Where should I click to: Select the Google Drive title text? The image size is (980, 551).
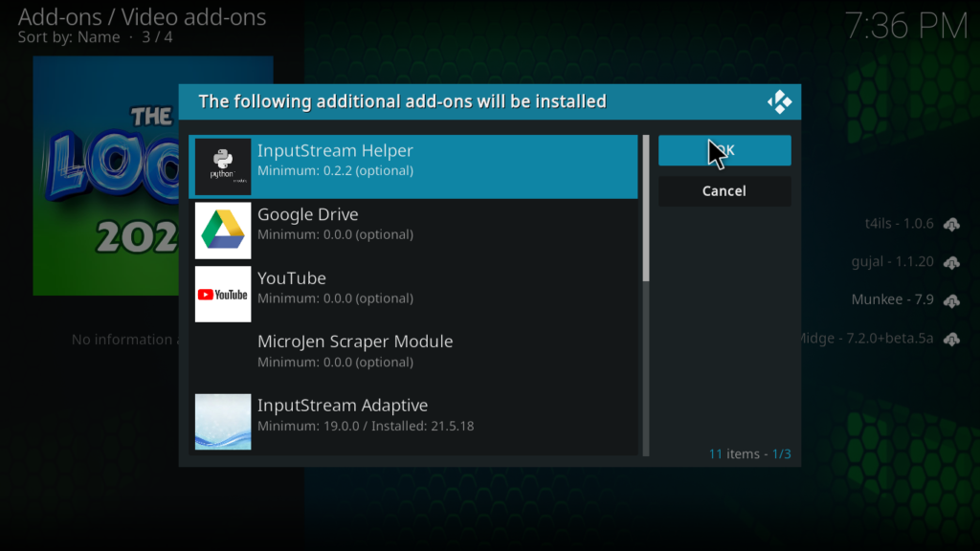(307, 214)
